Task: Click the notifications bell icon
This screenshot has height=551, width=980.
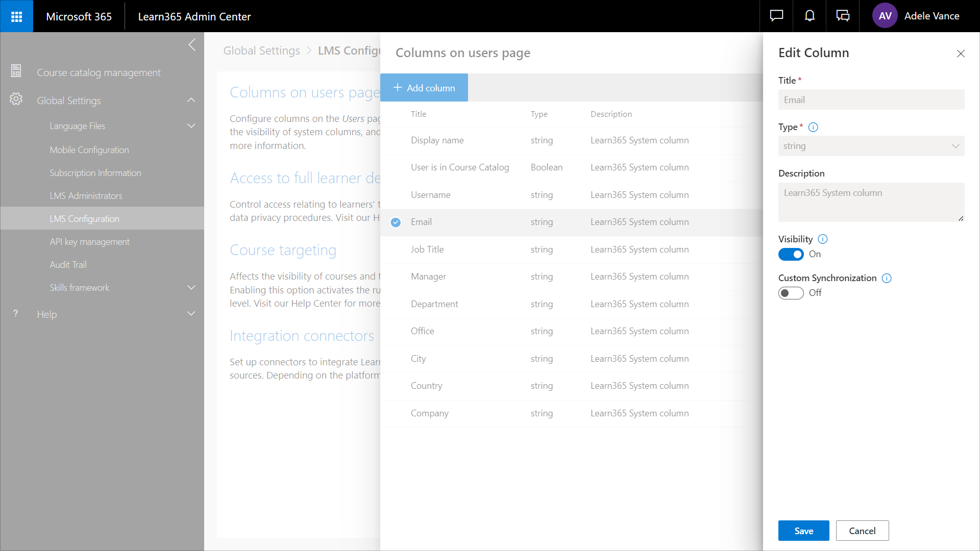Action: (810, 16)
